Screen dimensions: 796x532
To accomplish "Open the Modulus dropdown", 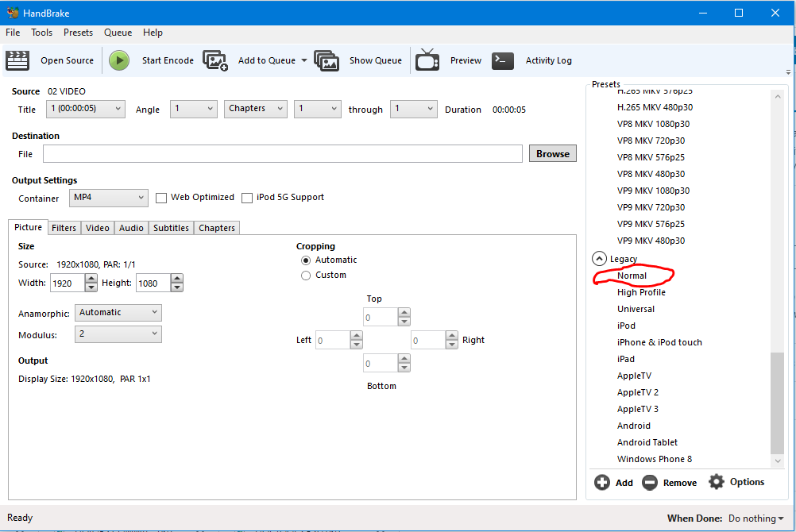I will tap(118, 334).
